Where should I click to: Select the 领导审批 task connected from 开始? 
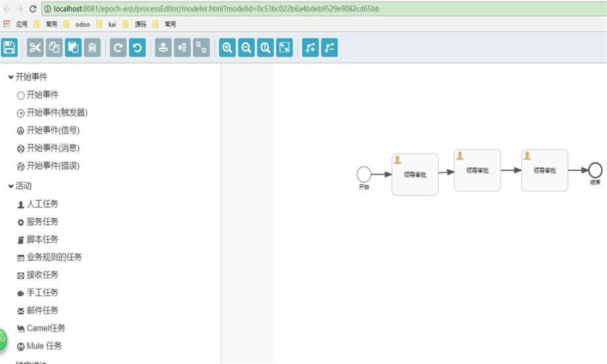coord(415,175)
